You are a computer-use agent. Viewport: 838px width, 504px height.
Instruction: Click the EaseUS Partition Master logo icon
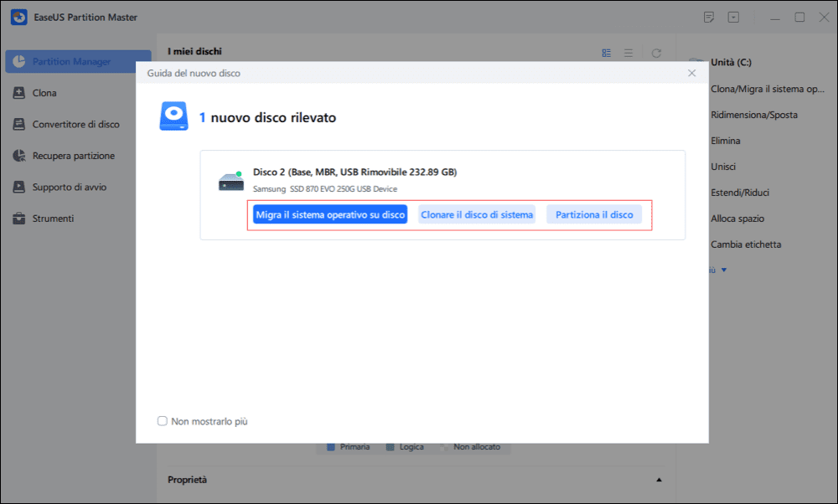pos(18,17)
